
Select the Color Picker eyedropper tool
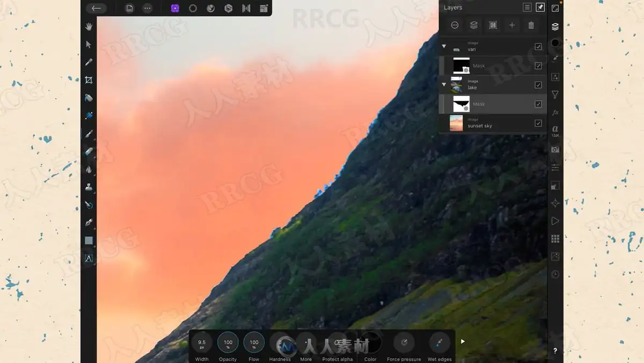click(89, 62)
